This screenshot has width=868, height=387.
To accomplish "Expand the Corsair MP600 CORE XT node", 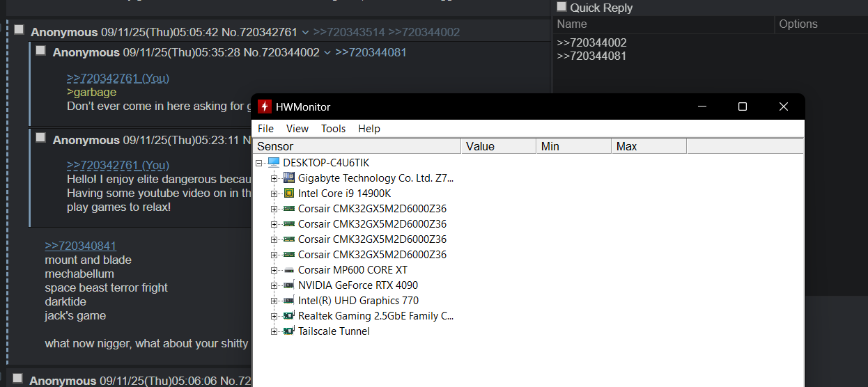I will 274,270.
